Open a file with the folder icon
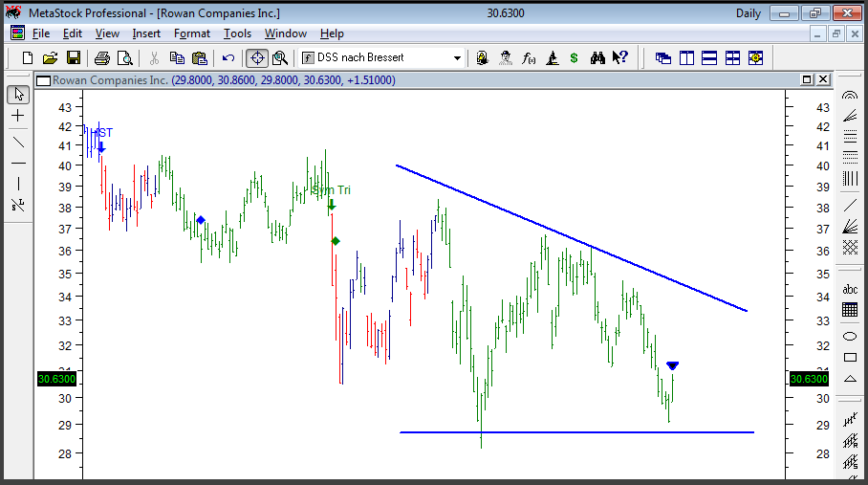Viewport: 868px width, 485px height. [50, 57]
